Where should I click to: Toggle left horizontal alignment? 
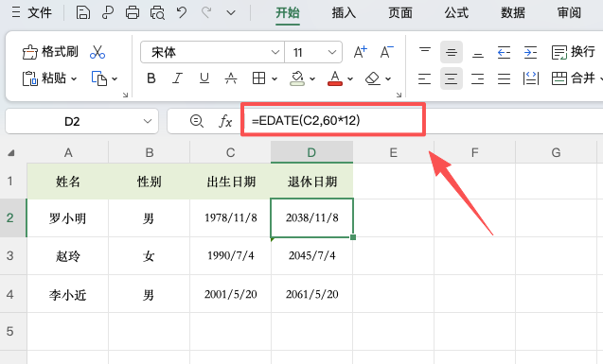(x=424, y=78)
